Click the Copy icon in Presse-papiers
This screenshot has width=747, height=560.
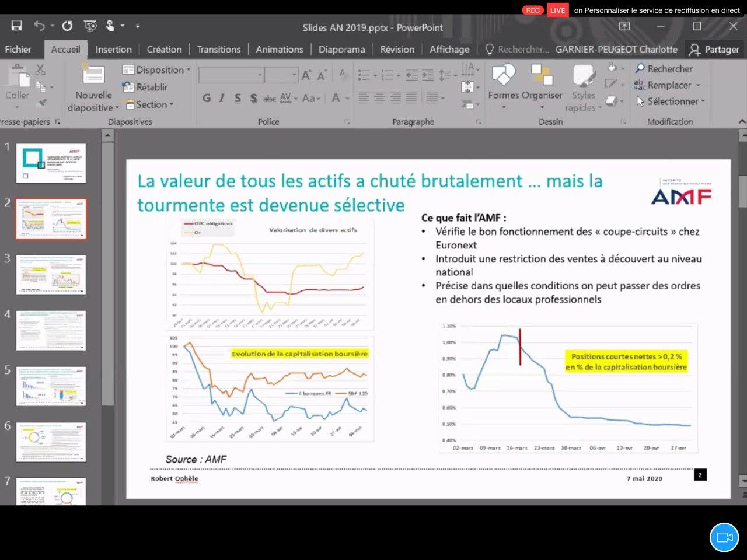41,87
